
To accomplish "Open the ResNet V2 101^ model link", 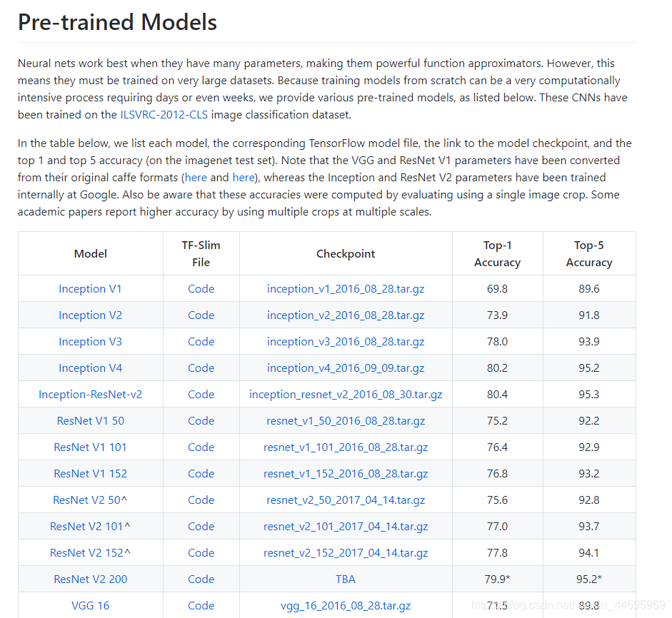I will point(91,527).
